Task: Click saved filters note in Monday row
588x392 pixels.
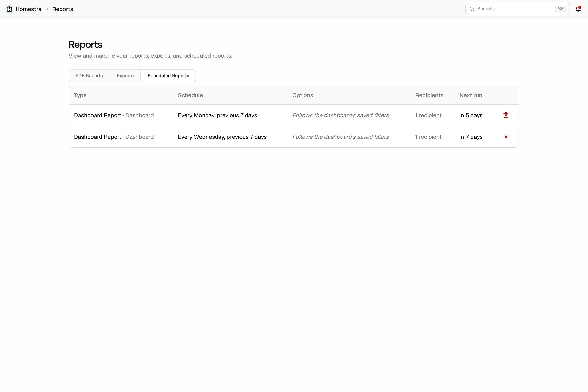Action: 341,115
